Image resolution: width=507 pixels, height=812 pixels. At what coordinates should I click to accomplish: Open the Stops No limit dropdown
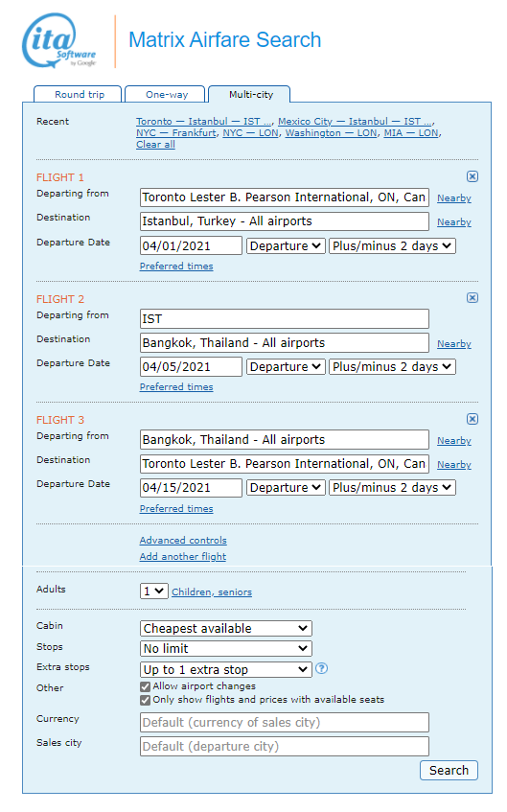click(x=226, y=648)
